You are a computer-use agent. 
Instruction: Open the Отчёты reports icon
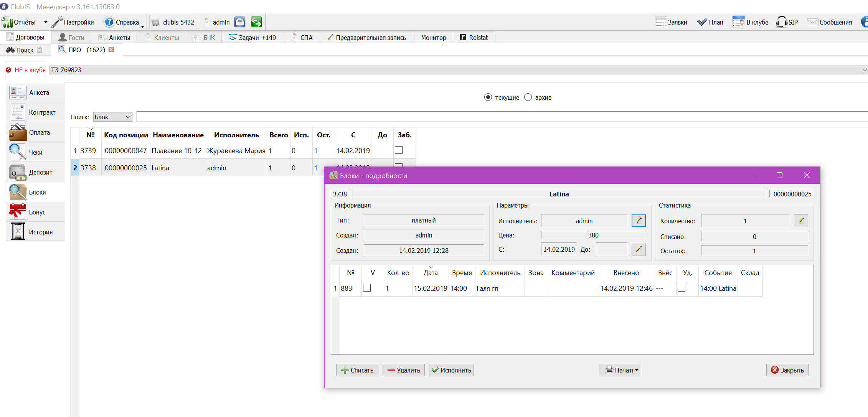[7, 22]
